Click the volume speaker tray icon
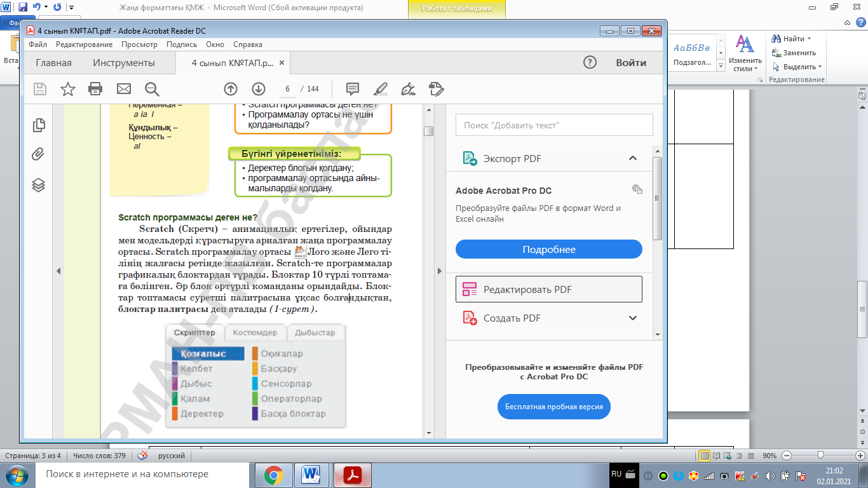 (x=770, y=475)
